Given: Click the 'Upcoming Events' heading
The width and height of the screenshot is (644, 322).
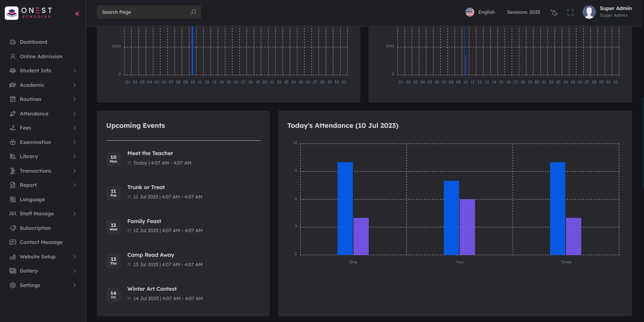Looking at the screenshot, I should (x=136, y=125).
